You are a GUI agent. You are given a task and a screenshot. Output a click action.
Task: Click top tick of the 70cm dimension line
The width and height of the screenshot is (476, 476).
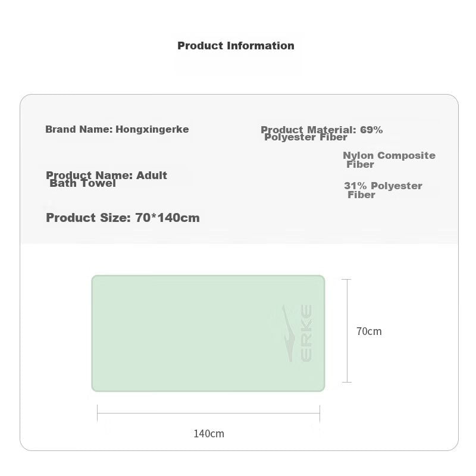pos(347,280)
